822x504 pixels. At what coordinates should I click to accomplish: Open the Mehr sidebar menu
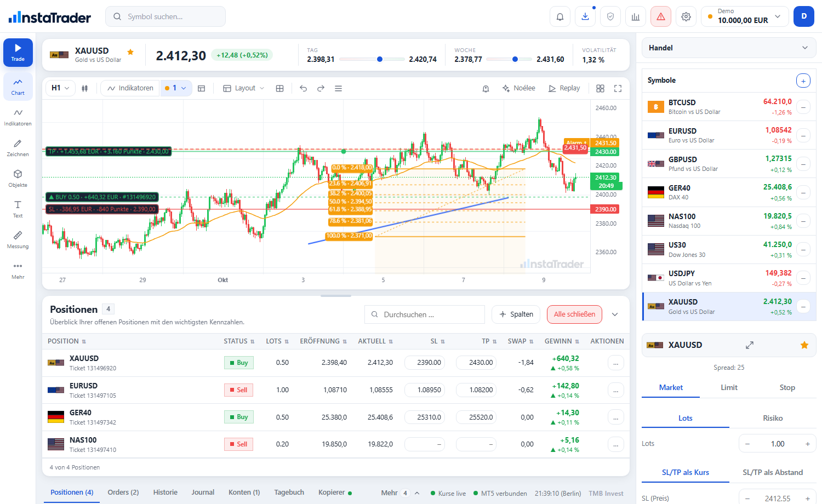tap(18, 270)
